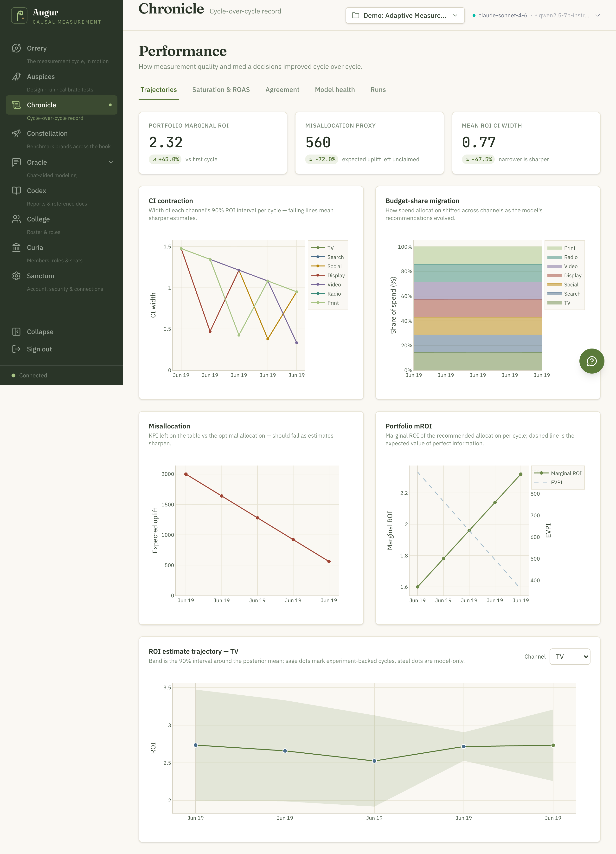Open the Codex book icon
Screen dimensions: 616x854
16,191
